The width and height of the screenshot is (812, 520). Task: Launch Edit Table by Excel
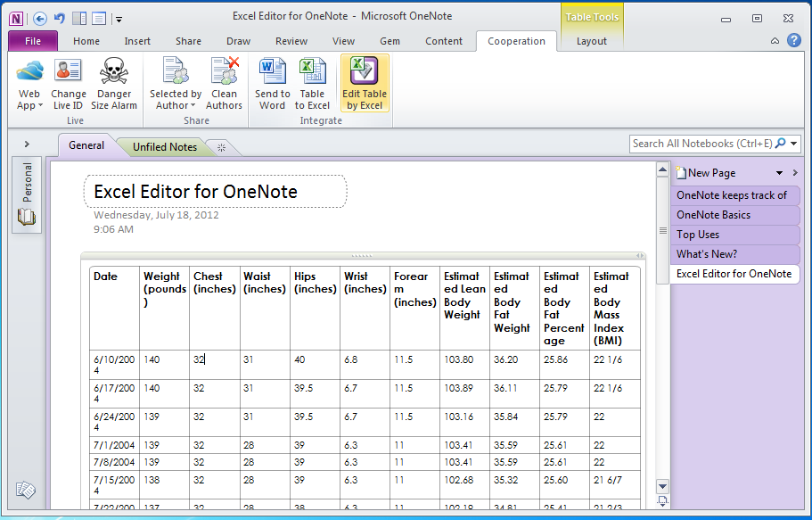[x=365, y=84]
